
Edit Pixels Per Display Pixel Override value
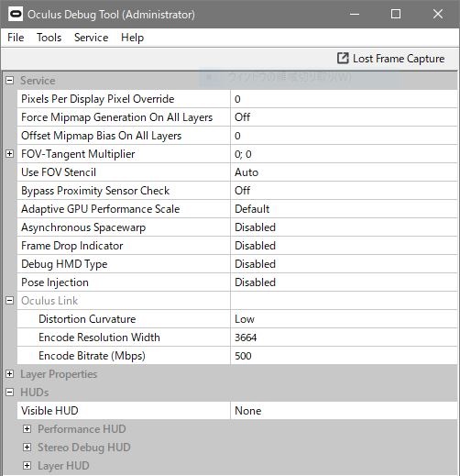pos(344,99)
